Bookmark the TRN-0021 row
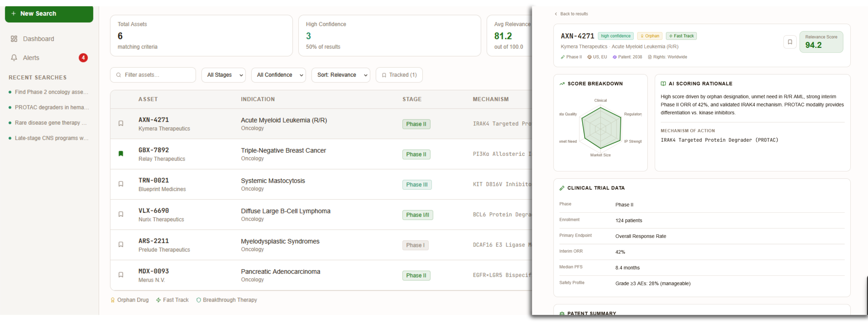Screen dimensions: 868x322 [x=121, y=184]
